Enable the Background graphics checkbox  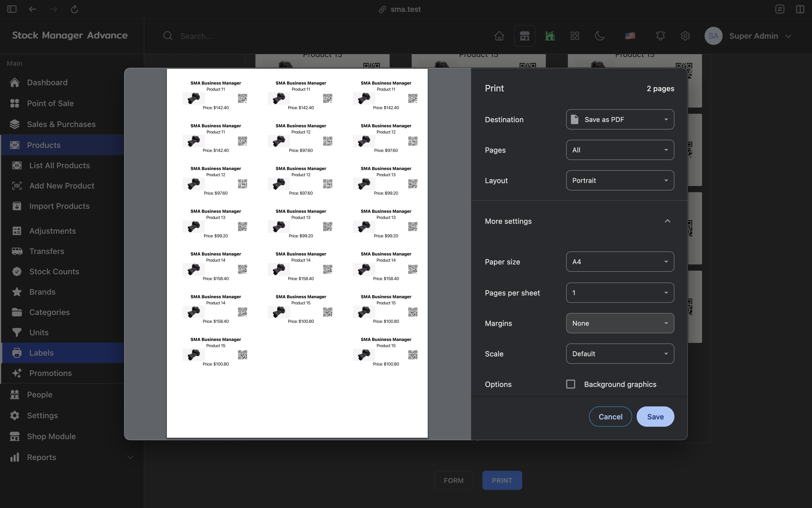(570, 384)
